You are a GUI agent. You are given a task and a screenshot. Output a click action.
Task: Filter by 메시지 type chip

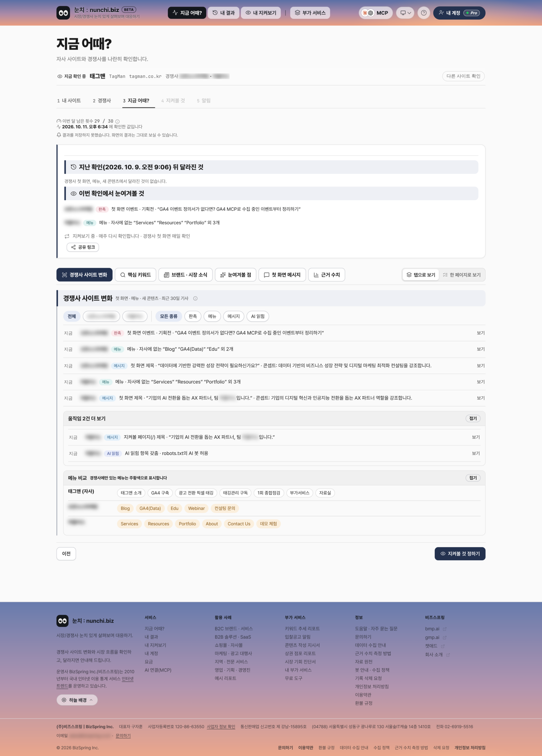[234, 316]
